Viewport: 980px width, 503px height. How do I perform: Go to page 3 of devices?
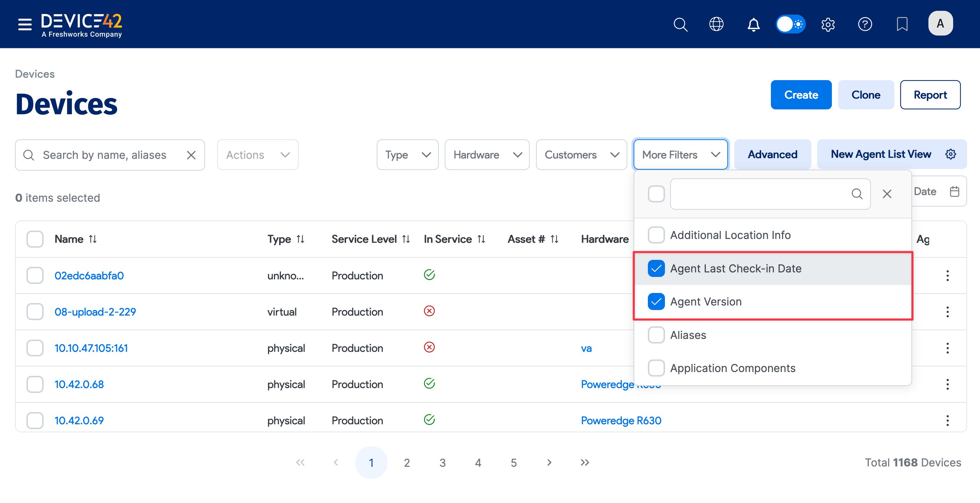pyautogui.click(x=443, y=463)
